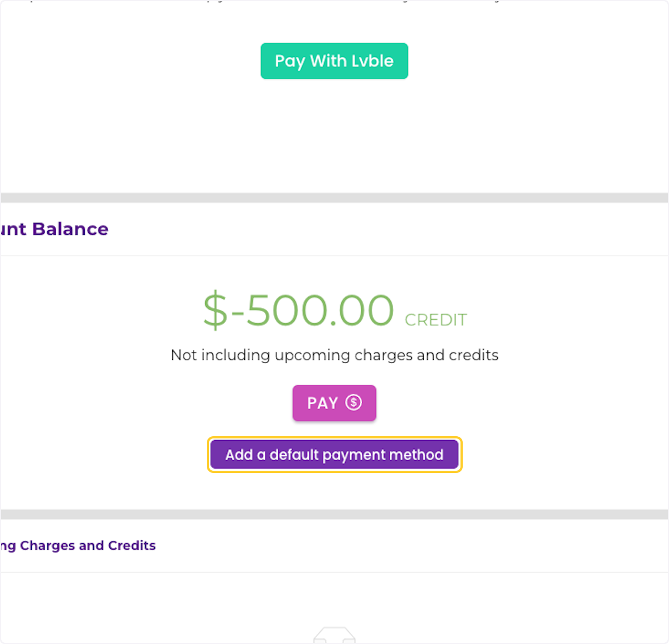
Task: Click the yellow highlight border around the button
Action: click(334, 437)
